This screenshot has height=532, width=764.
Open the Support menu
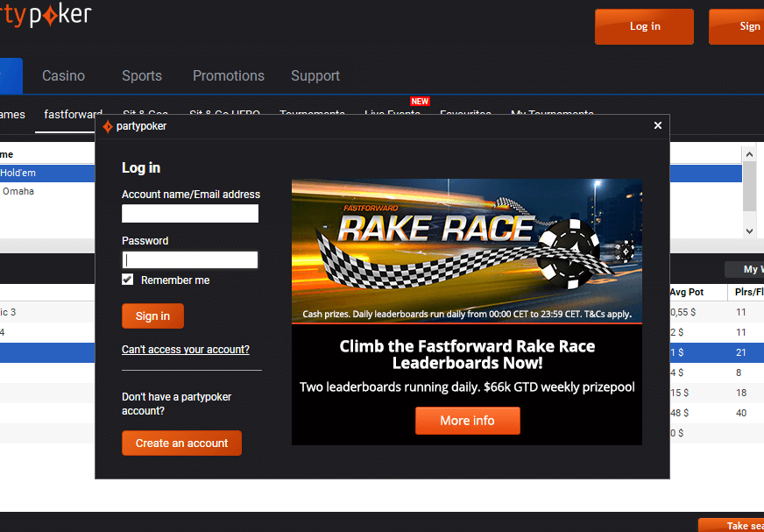tap(315, 75)
